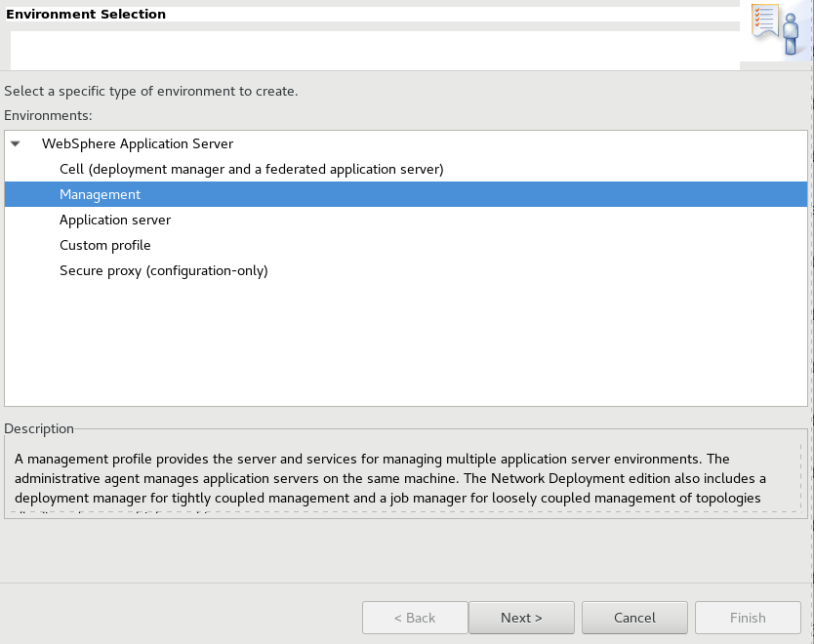Click the Environment Selection heading
Screen dimensions: 814x644
86,14
